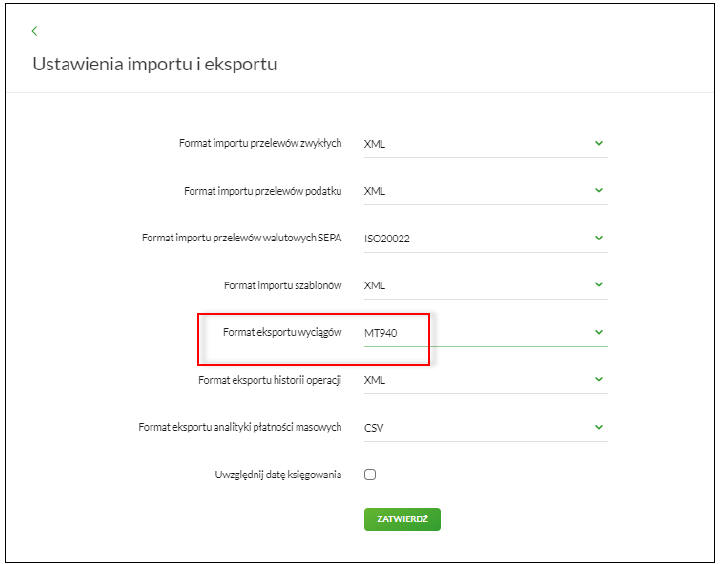Expand Format eksportu historii operacji chevron
Image resolution: width=720 pixels, height=564 pixels.
(599, 379)
